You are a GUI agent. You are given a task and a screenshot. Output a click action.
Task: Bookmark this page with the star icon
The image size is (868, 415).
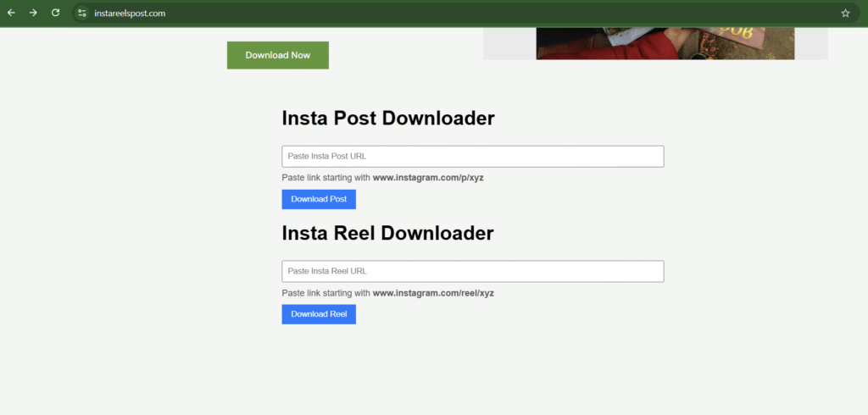click(845, 14)
